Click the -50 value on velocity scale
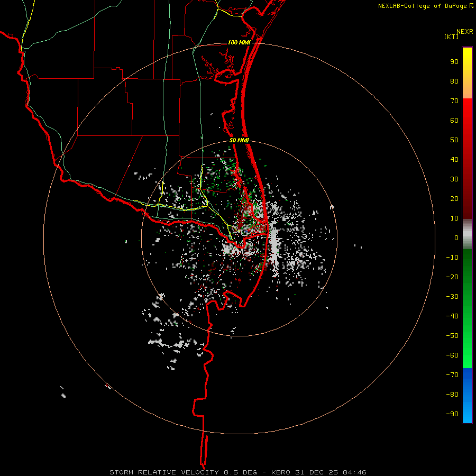This screenshot has width=476, height=476. click(x=452, y=335)
